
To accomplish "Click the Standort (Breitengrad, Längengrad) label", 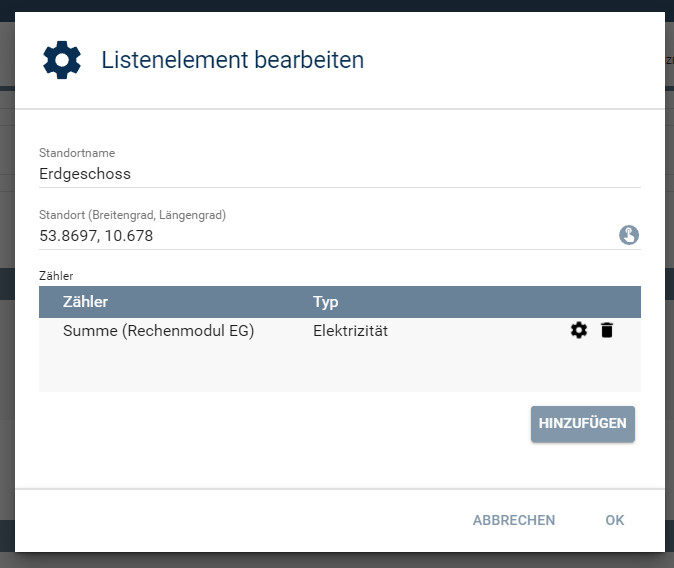I will tap(132, 215).
